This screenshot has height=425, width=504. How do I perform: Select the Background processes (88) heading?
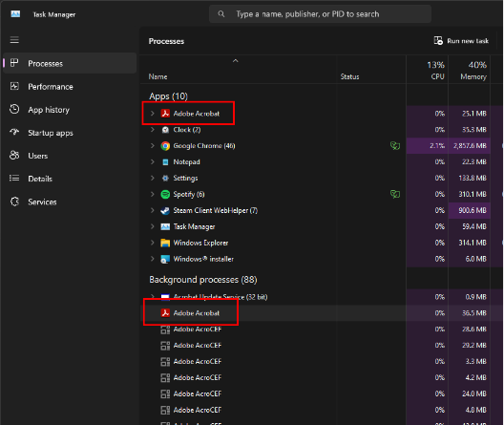(x=203, y=280)
